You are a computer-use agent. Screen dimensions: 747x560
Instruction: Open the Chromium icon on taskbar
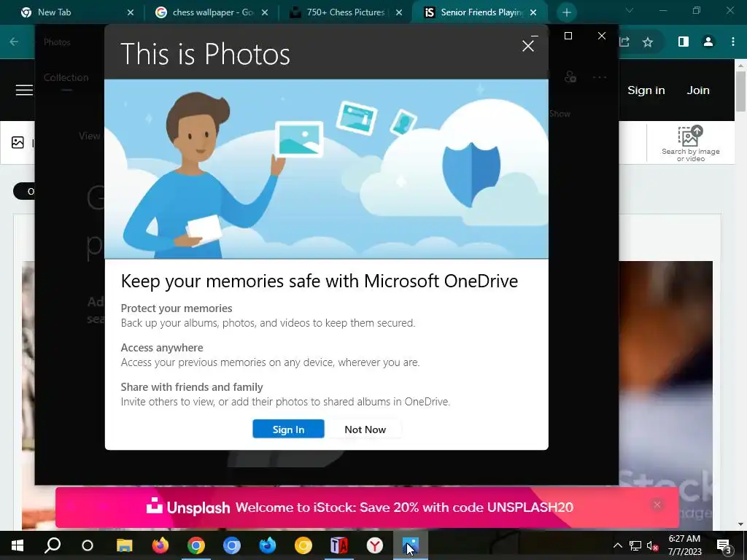[231, 545]
